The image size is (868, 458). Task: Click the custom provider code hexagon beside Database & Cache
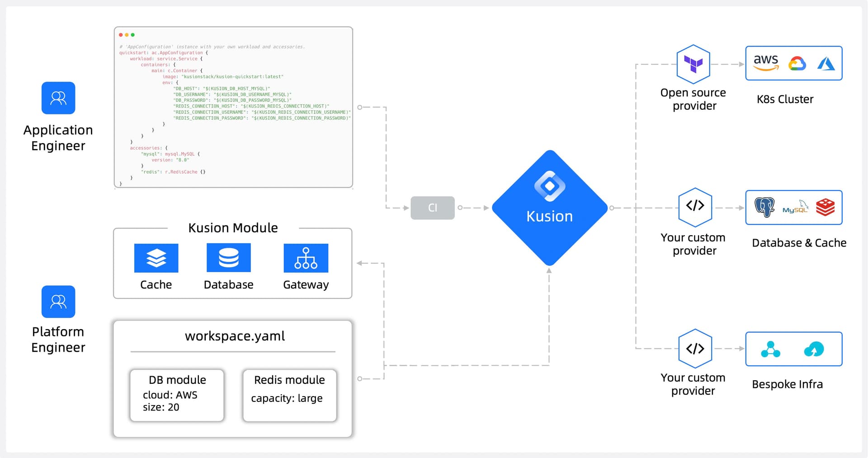click(695, 207)
